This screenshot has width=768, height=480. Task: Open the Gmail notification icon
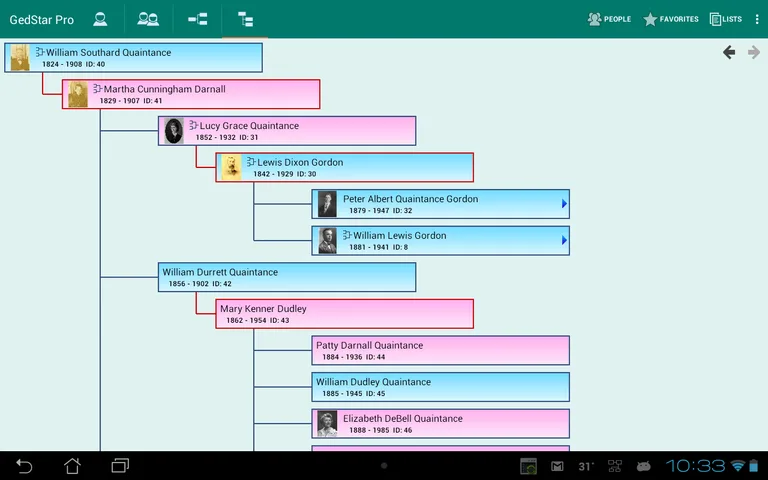[x=557, y=466]
